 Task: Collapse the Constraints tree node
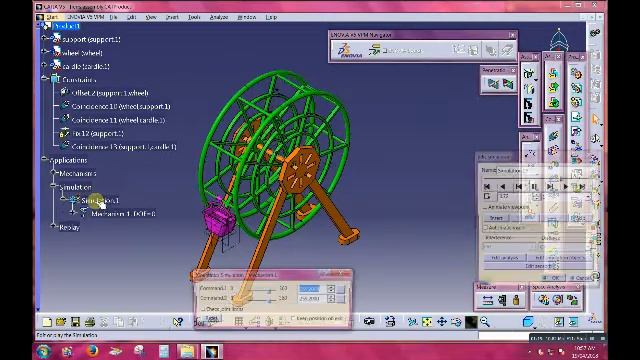[x=44, y=78]
